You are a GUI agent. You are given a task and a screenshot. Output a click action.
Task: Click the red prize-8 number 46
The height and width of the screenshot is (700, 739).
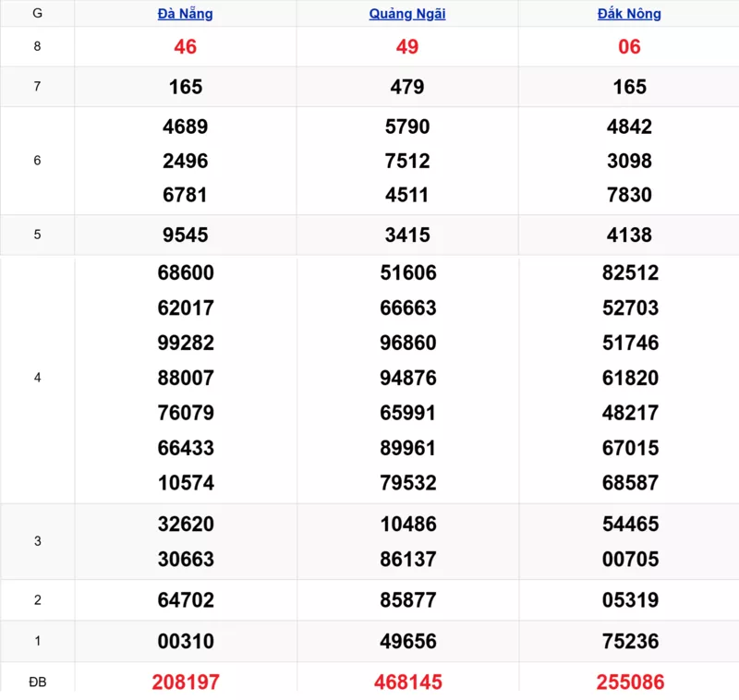[x=186, y=47]
